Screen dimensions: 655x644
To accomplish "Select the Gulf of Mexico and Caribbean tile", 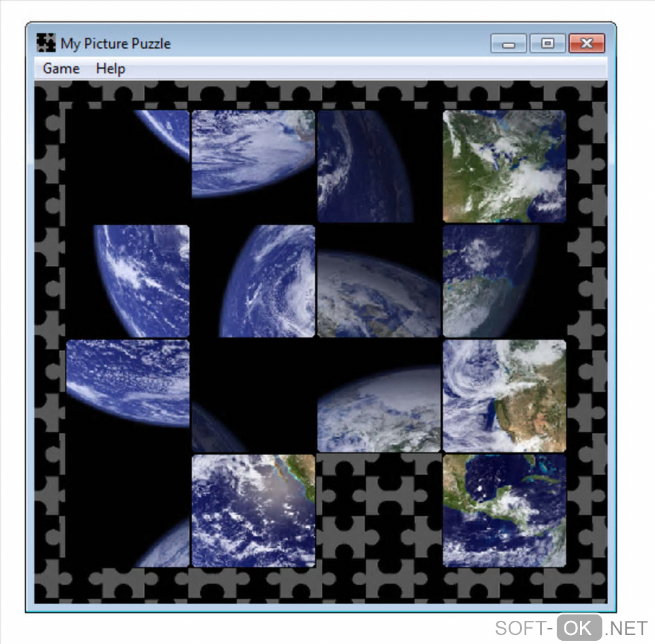I will coord(504,511).
